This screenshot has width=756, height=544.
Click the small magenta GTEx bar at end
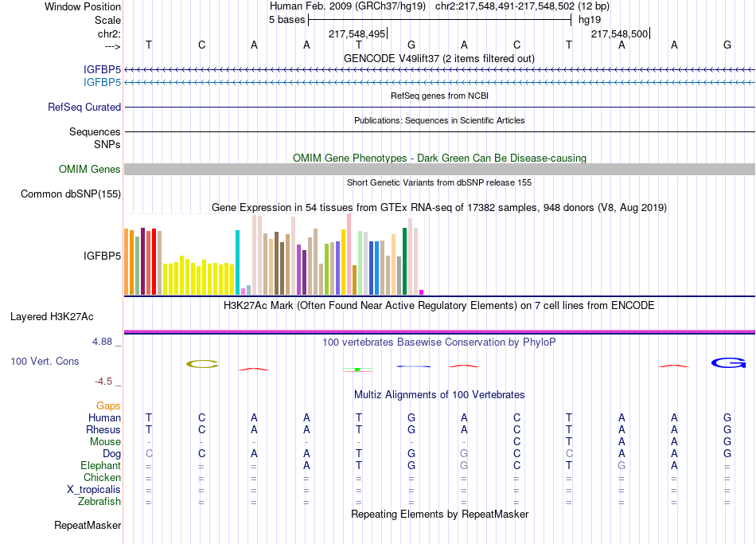422,292
